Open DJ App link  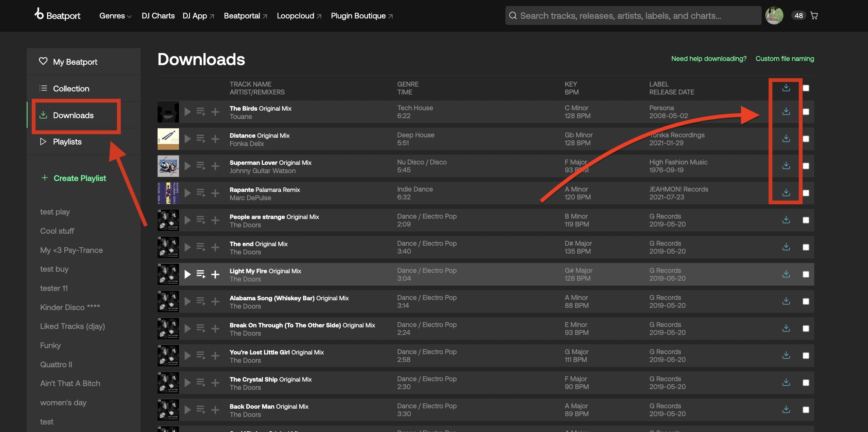pos(198,16)
